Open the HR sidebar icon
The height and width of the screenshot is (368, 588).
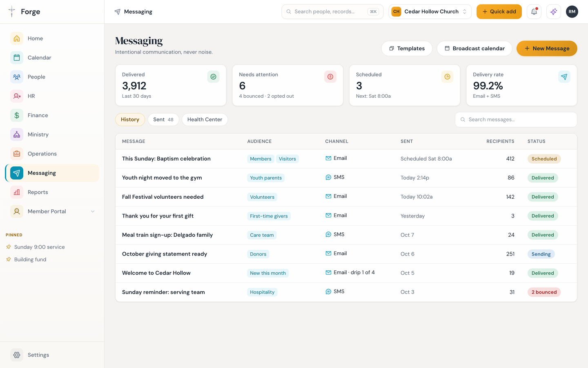point(17,96)
